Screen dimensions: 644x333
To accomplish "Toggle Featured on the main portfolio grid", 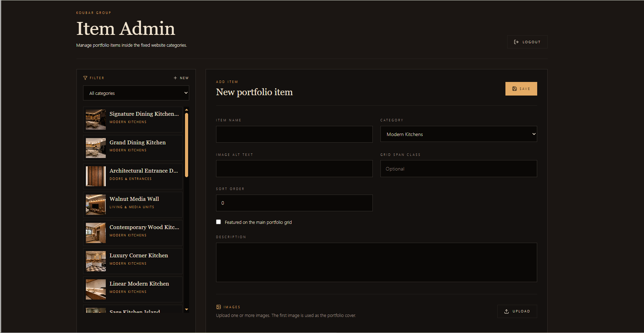I will (219, 222).
